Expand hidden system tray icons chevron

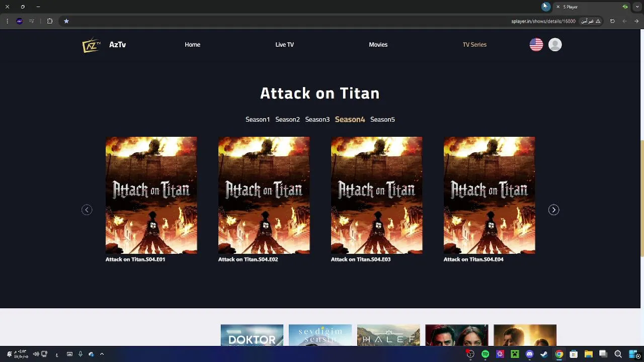click(x=102, y=354)
